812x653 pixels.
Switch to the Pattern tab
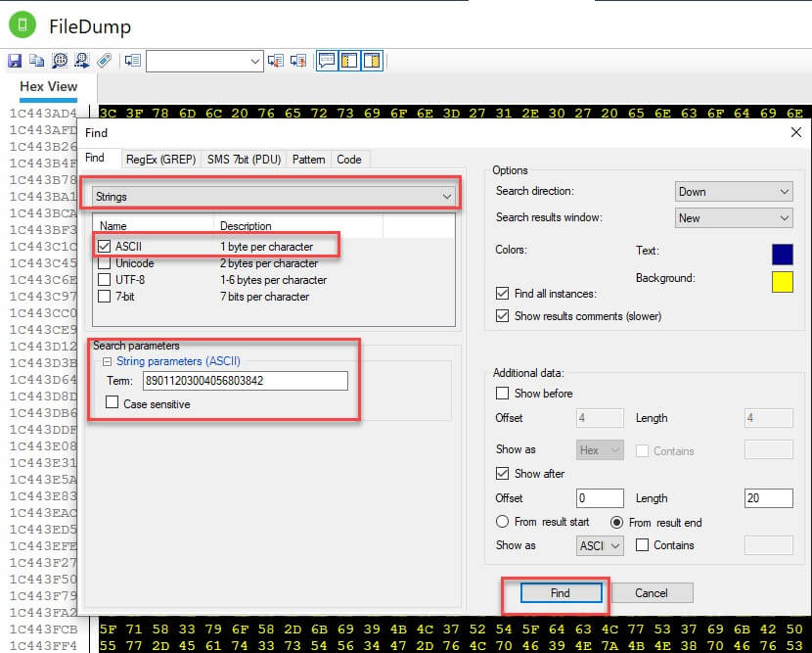[308, 160]
